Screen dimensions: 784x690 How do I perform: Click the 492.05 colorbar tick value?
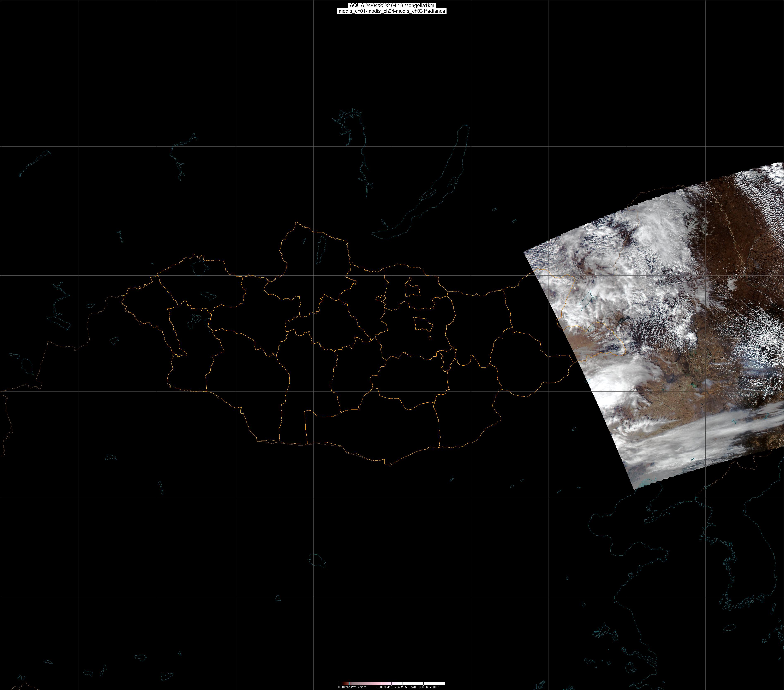pyautogui.click(x=402, y=687)
